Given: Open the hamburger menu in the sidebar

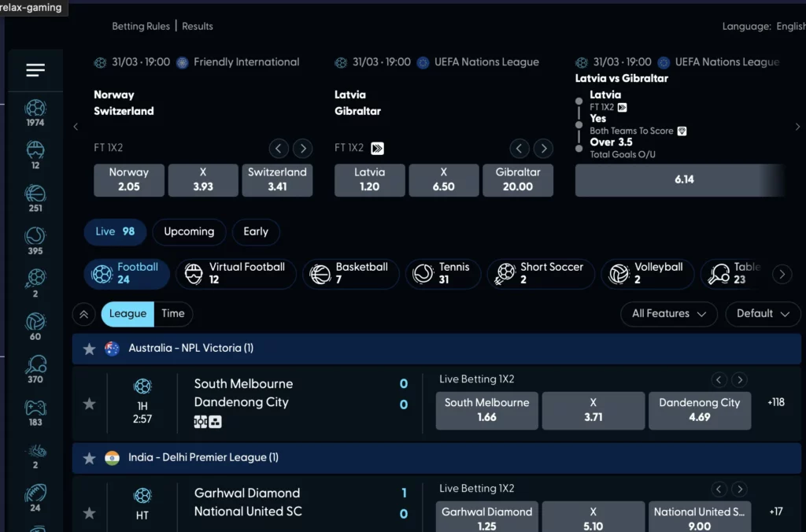Looking at the screenshot, I should (x=35, y=70).
